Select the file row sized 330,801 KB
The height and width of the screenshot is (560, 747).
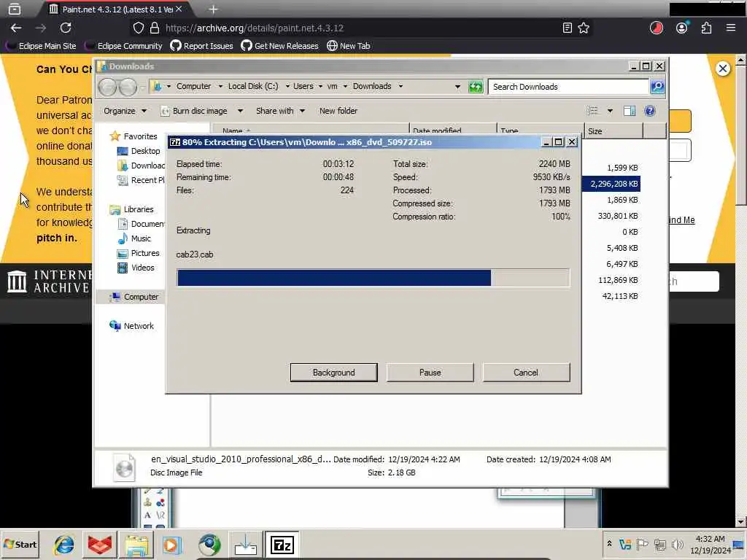[x=617, y=216]
